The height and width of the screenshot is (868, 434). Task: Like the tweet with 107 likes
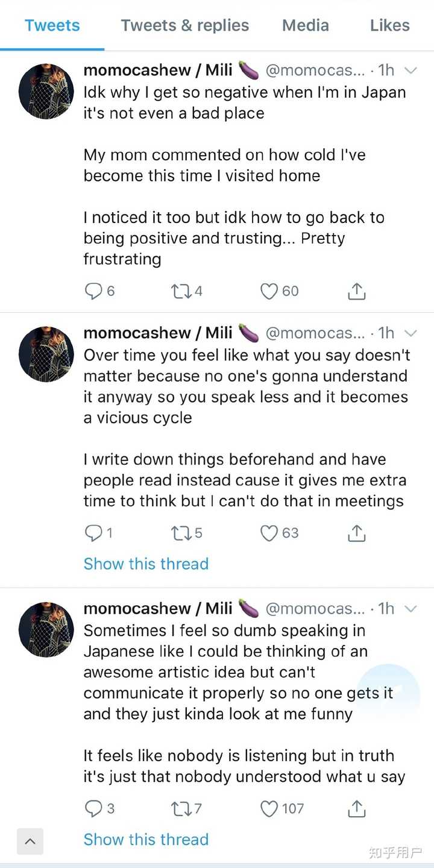point(269,809)
